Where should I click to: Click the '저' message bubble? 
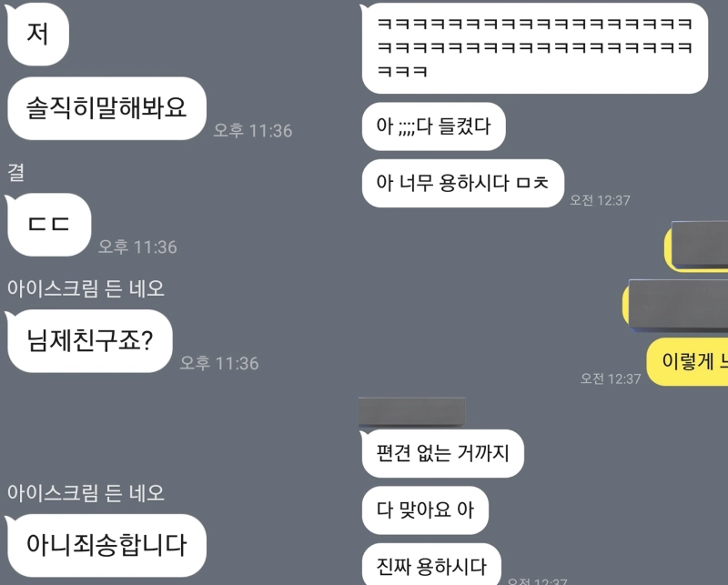38,34
